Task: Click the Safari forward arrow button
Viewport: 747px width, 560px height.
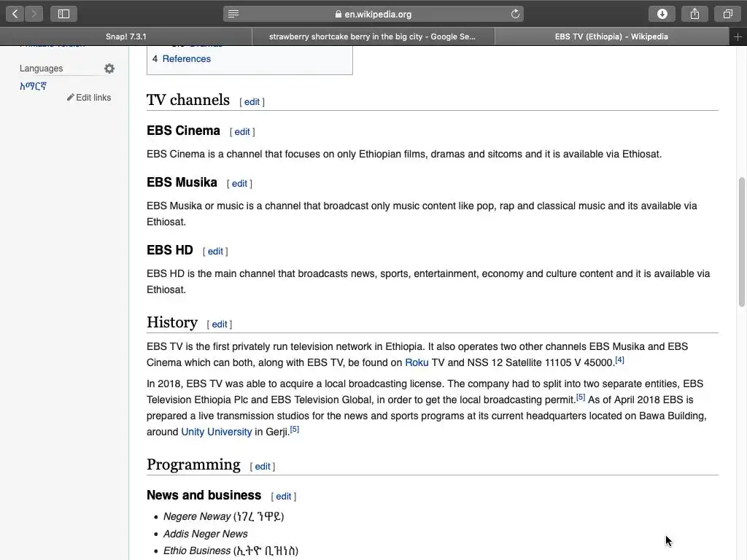Action: pos(34,14)
